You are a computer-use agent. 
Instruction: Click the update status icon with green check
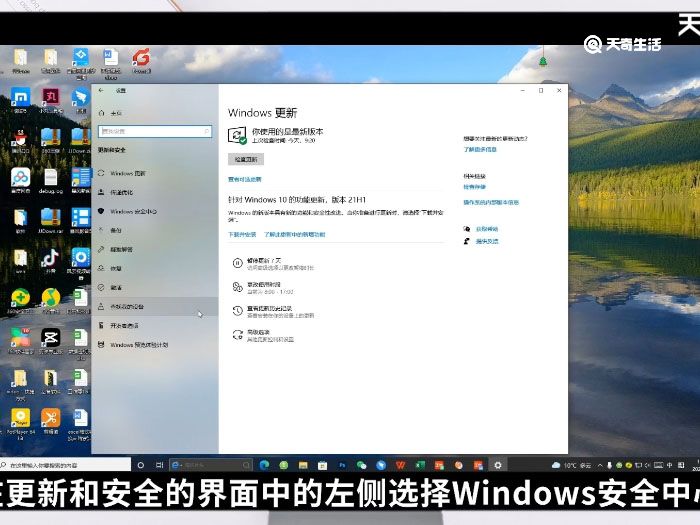click(x=237, y=135)
